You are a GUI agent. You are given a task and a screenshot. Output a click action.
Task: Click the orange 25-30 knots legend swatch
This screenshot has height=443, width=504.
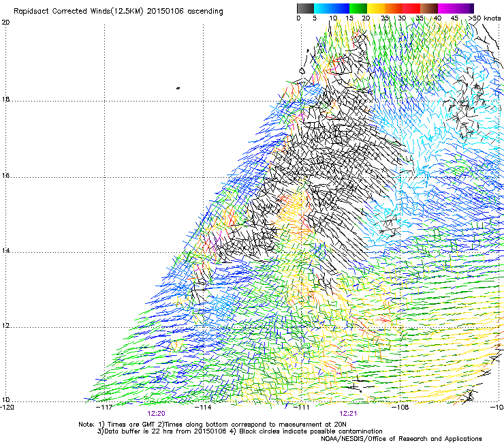click(394, 8)
